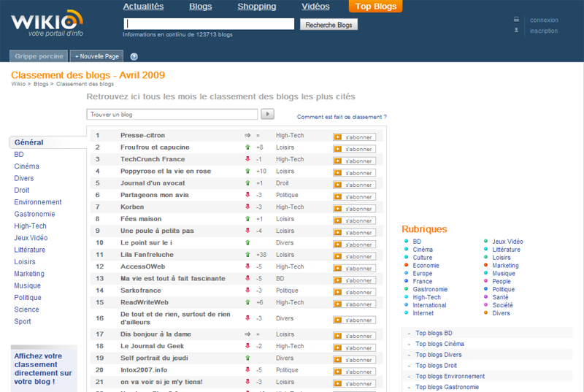
Task: Click the Trouver un blog field
Action: (x=172, y=115)
